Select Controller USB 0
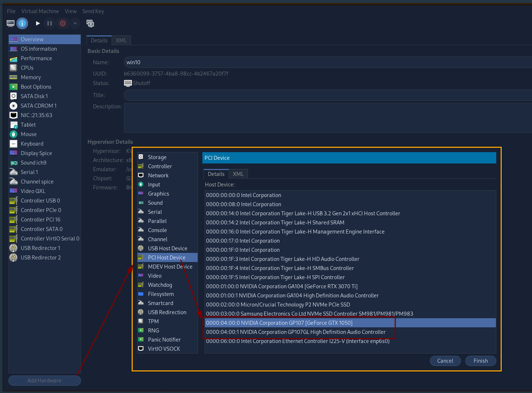 pyautogui.click(x=44, y=201)
